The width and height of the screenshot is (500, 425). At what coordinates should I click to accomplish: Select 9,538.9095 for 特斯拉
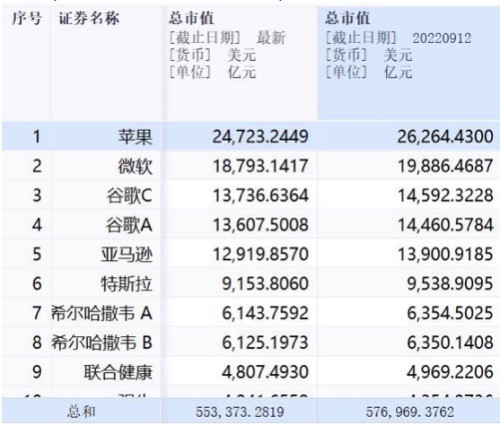coord(450,284)
